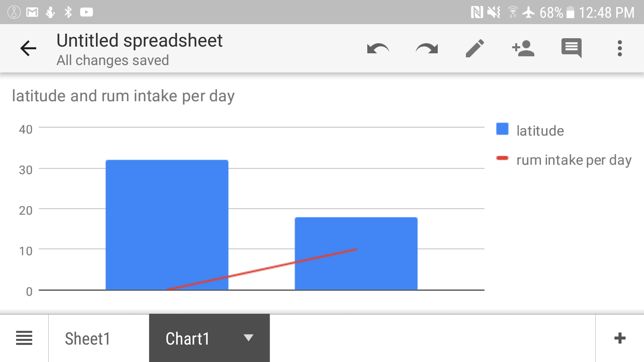Open the add people share icon

[523, 49]
